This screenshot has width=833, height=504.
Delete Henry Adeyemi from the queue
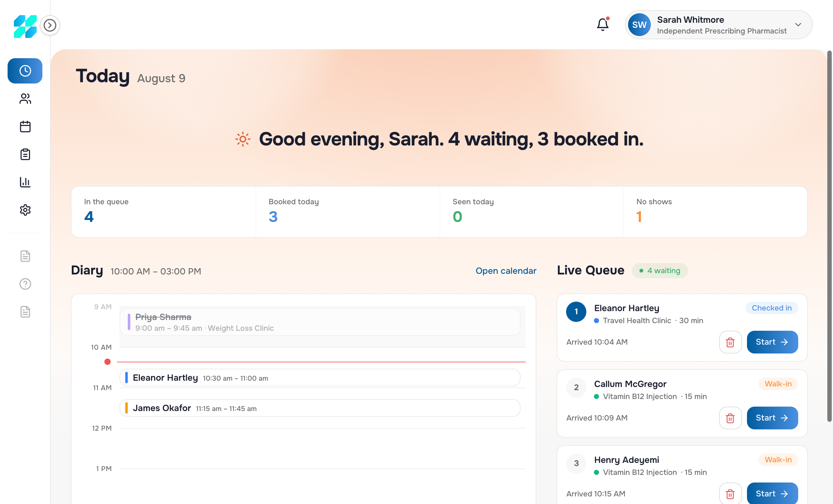pyautogui.click(x=730, y=494)
